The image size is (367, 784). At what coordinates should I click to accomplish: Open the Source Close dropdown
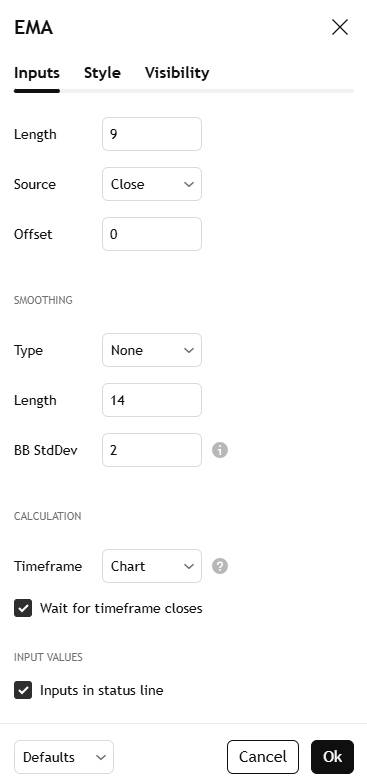(x=152, y=184)
